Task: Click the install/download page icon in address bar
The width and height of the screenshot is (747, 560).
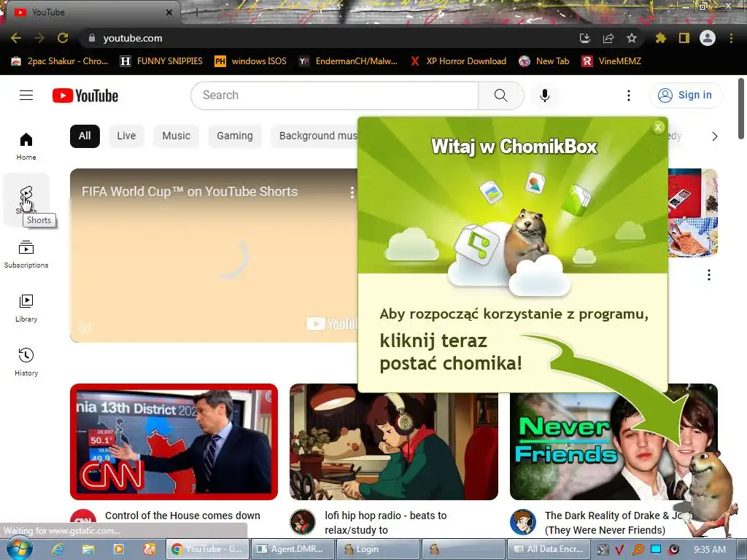Action: pos(584,38)
